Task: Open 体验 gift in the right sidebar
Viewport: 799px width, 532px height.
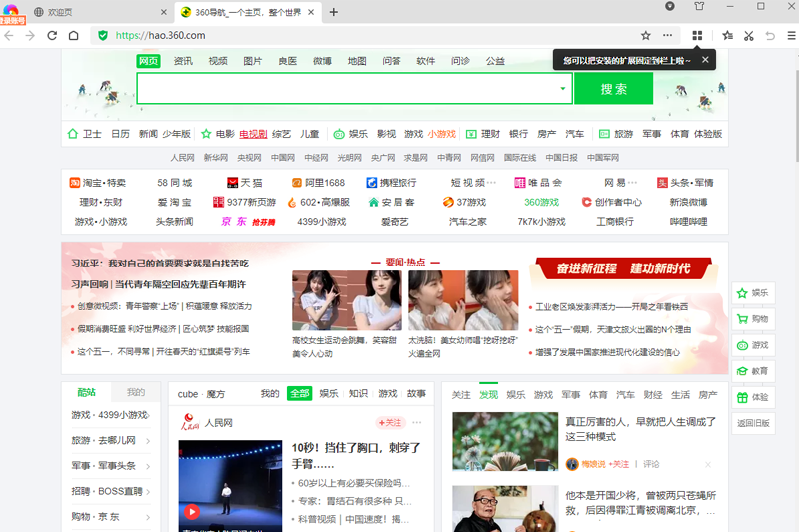Action: click(753, 397)
